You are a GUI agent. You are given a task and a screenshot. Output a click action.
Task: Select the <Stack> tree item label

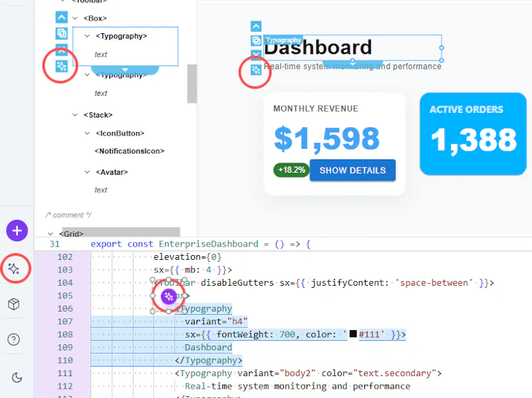(98, 115)
